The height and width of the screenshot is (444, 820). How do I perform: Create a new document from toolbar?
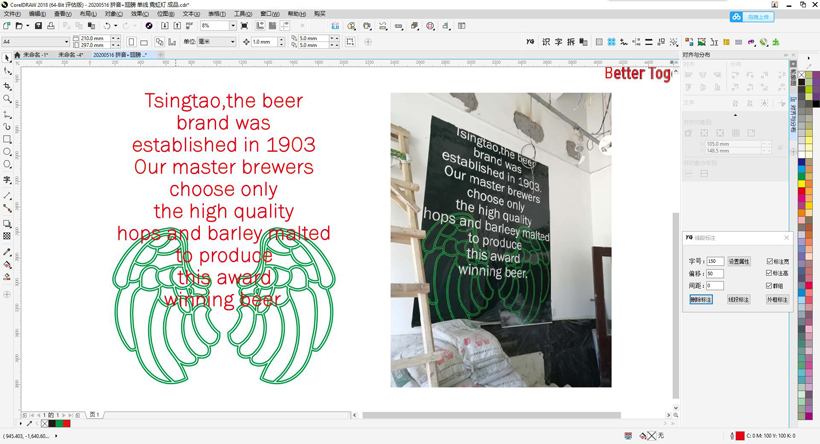[6, 26]
